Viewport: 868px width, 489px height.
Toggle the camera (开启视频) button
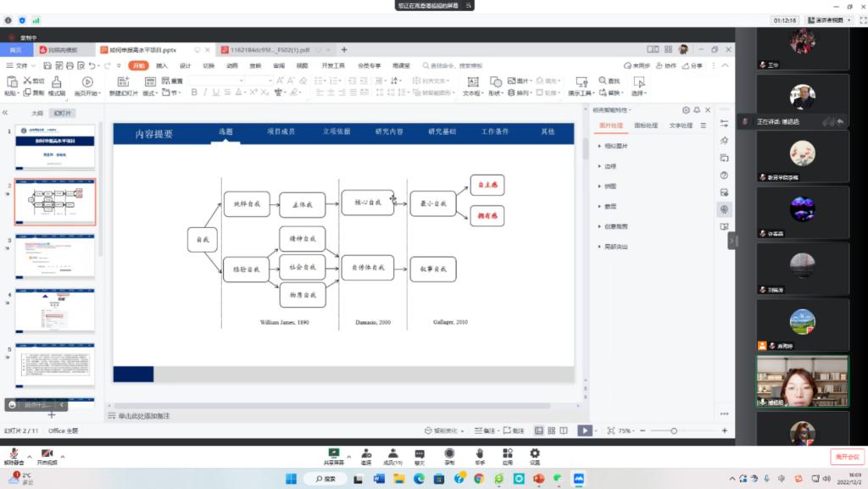[x=47, y=455]
